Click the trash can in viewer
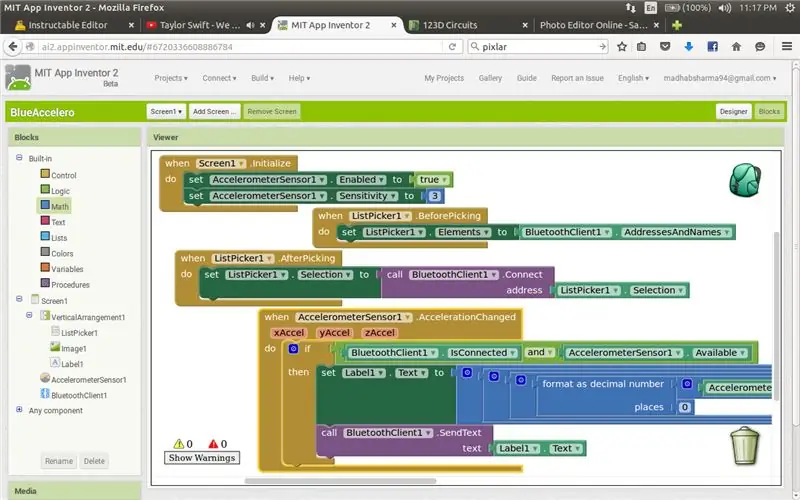Viewport: 800px width, 500px height. coord(745,446)
